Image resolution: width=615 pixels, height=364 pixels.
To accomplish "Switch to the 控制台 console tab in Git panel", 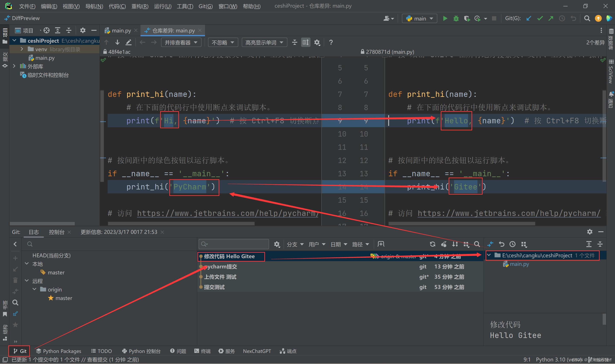I will [x=56, y=232].
